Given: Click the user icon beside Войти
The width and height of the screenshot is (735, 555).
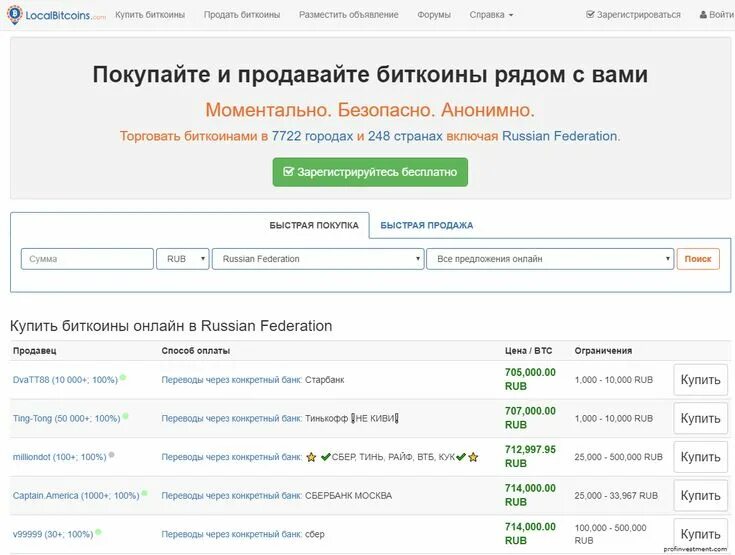Looking at the screenshot, I should [x=703, y=15].
